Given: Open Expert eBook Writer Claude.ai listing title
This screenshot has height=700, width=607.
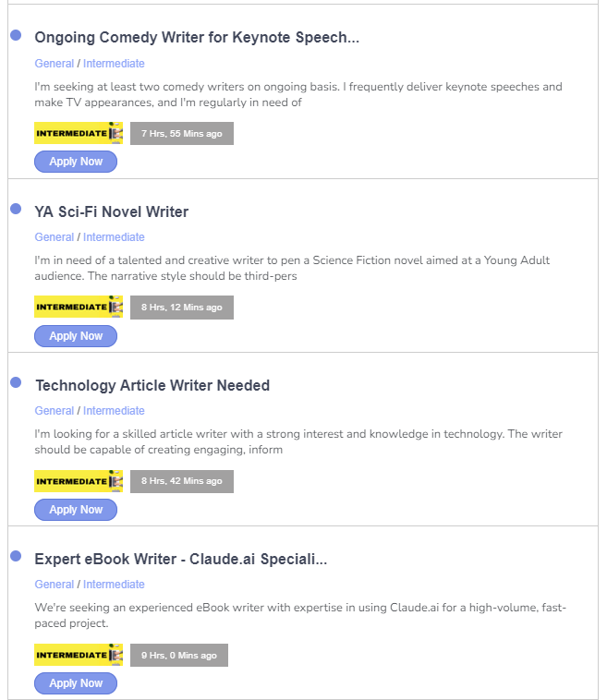Looking at the screenshot, I should click(x=181, y=559).
